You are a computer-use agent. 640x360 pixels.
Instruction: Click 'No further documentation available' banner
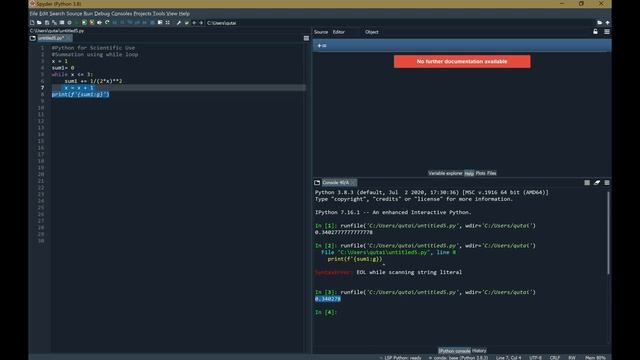[x=462, y=62]
